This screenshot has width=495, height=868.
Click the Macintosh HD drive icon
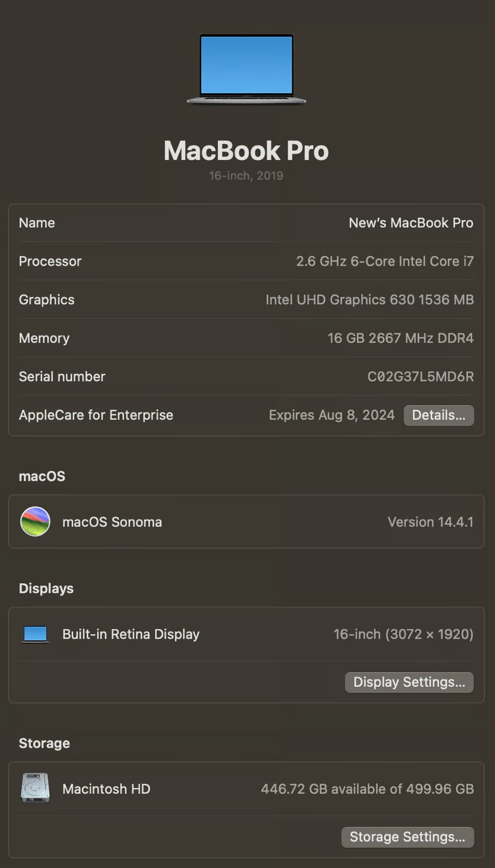coord(35,788)
